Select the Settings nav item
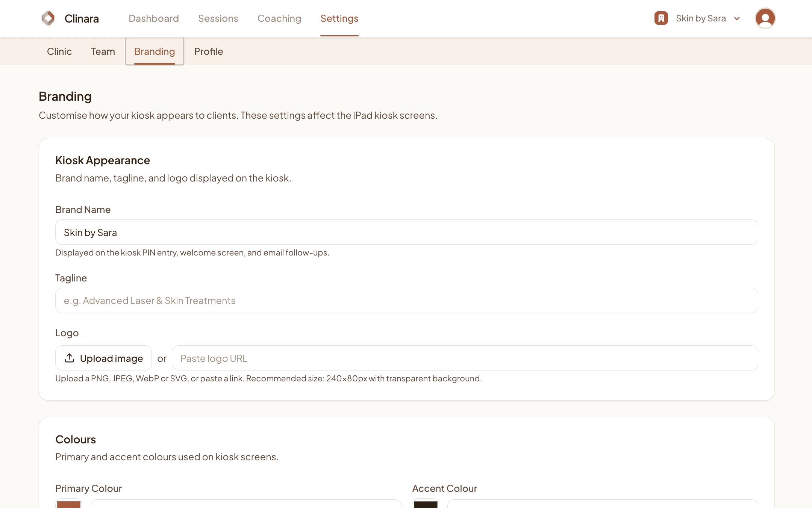Screen dimensions: 812x508 (339, 18)
